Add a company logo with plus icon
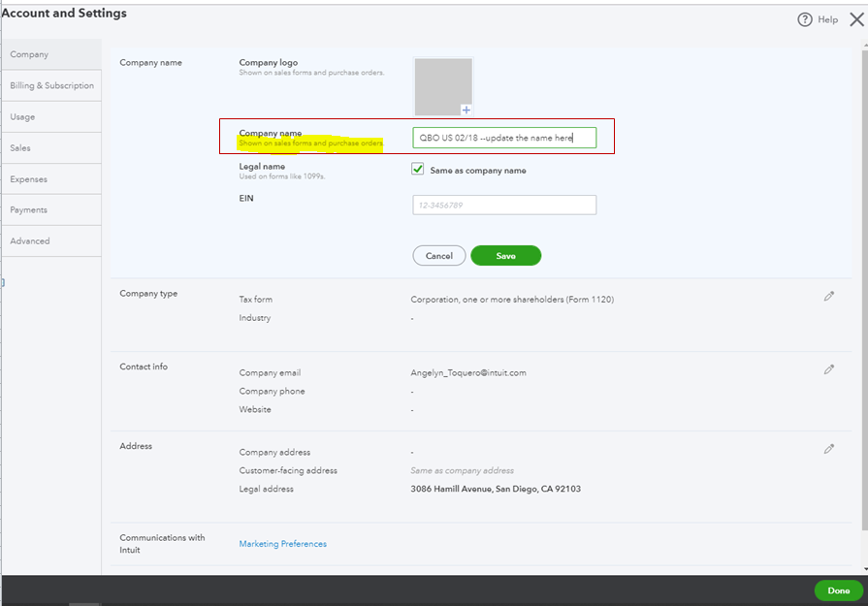Image resolution: width=868 pixels, height=606 pixels. pyautogui.click(x=466, y=110)
